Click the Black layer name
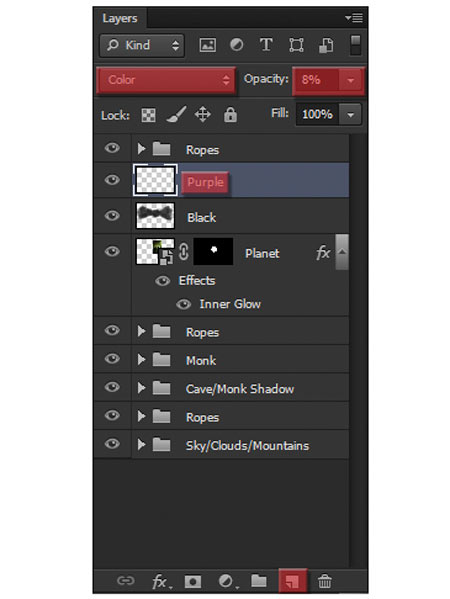Image resolution: width=450 pixels, height=599 pixels. click(201, 218)
